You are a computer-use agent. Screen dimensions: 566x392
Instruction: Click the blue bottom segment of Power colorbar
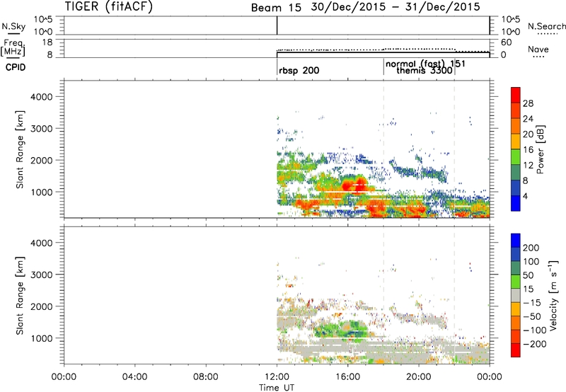tap(516, 203)
